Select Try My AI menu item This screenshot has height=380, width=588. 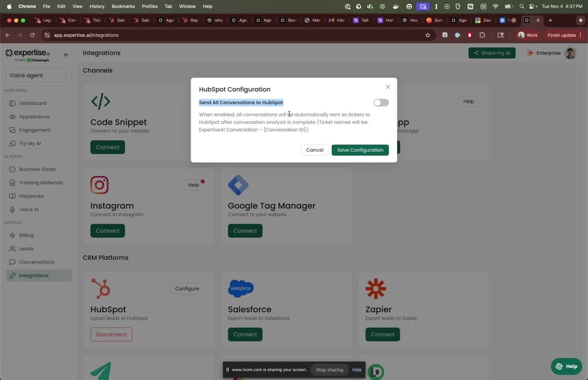point(30,143)
